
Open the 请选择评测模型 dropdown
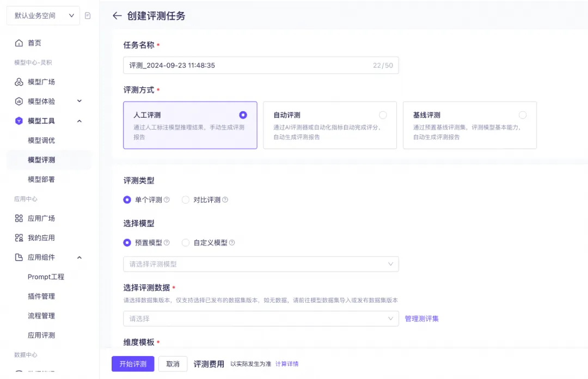(261, 264)
